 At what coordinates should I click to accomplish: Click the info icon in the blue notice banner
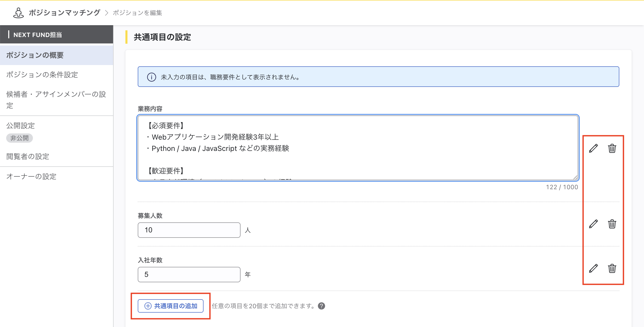click(152, 76)
